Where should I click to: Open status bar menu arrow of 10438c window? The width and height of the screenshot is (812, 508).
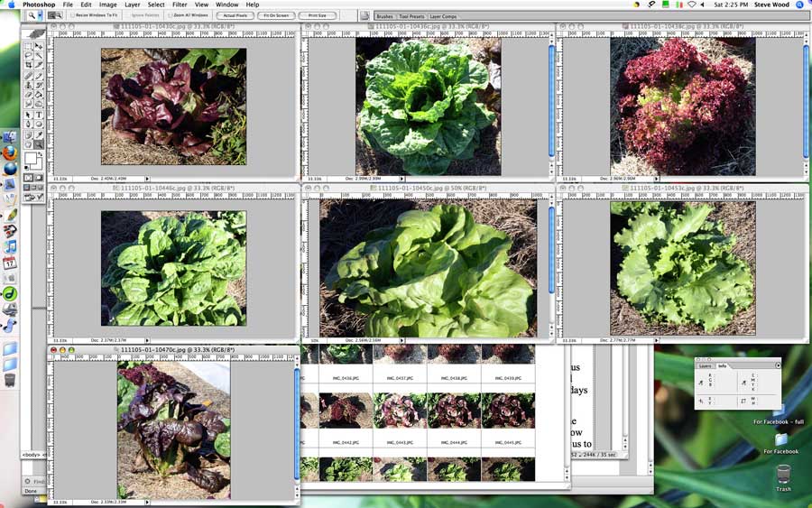(x=656, y=179)
